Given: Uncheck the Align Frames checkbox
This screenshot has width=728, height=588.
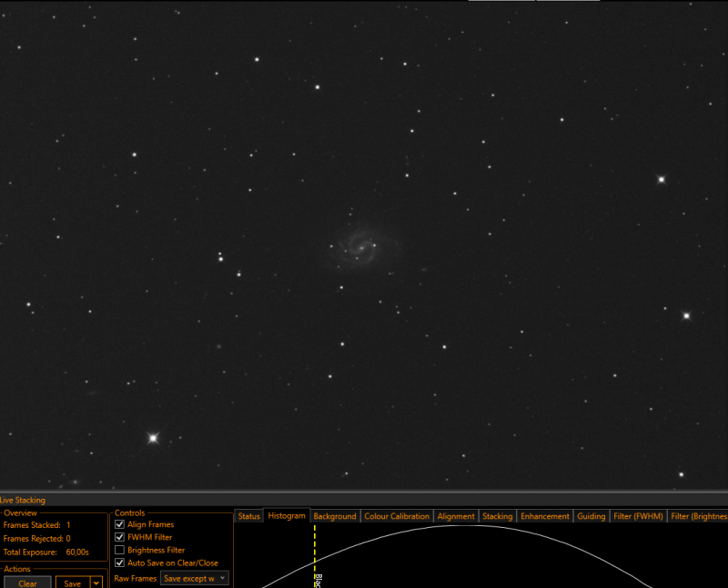Looking at the screenshot, I should tap(119, 524).
